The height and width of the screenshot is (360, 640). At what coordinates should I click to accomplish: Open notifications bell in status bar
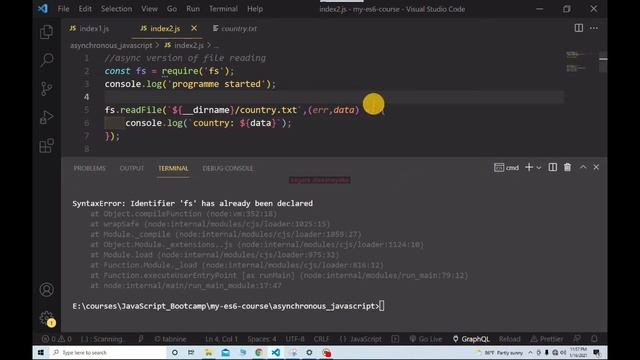[x=594, y=339]
